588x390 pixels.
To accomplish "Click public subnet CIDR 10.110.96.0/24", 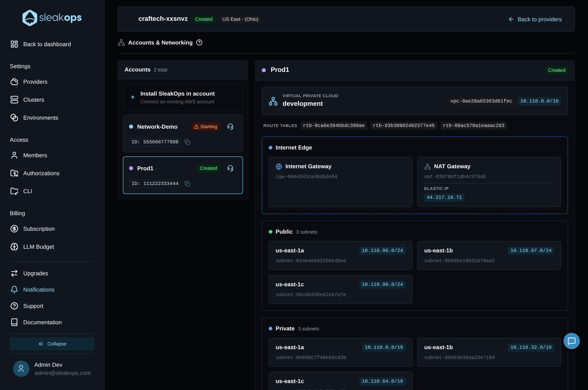I will pos(382,251).
